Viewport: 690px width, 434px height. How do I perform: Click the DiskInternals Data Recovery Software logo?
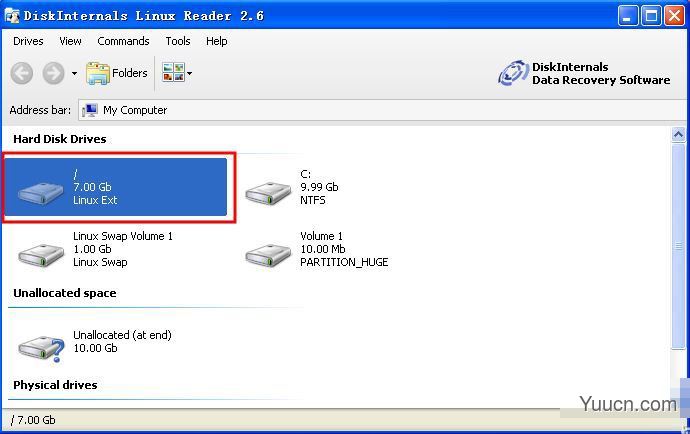[x=584, y=74]
